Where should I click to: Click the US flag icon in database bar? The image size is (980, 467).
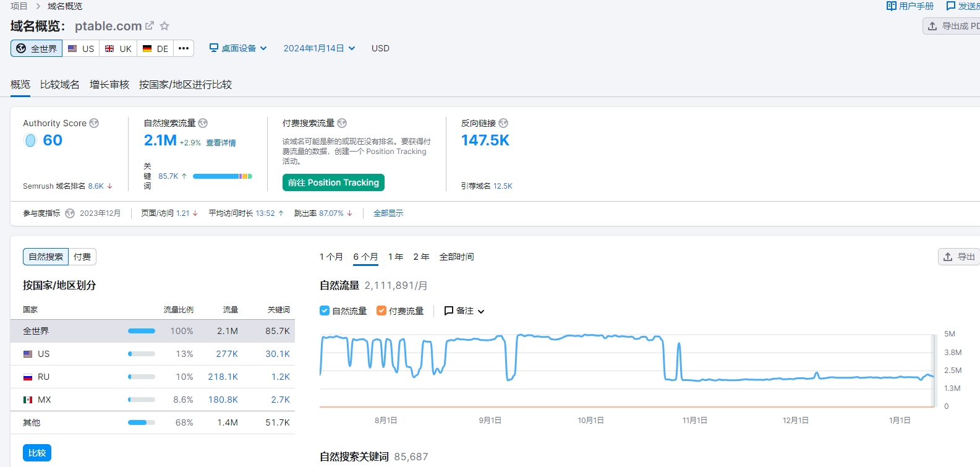(72, 48)
